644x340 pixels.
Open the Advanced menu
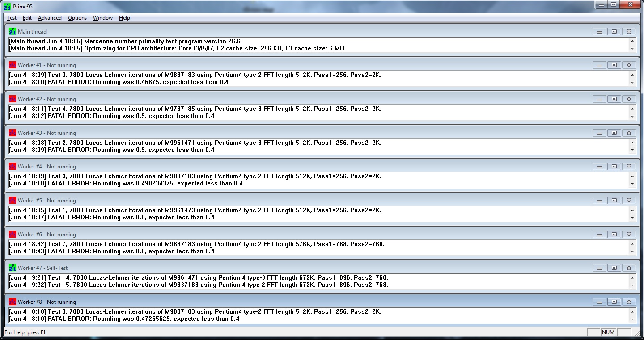click(50, 18)
